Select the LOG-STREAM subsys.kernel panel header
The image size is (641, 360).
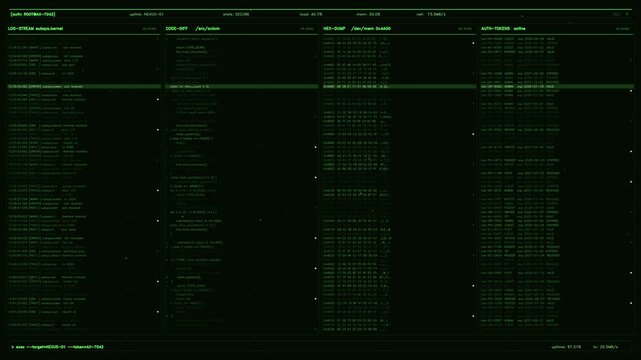click(36, 29)
